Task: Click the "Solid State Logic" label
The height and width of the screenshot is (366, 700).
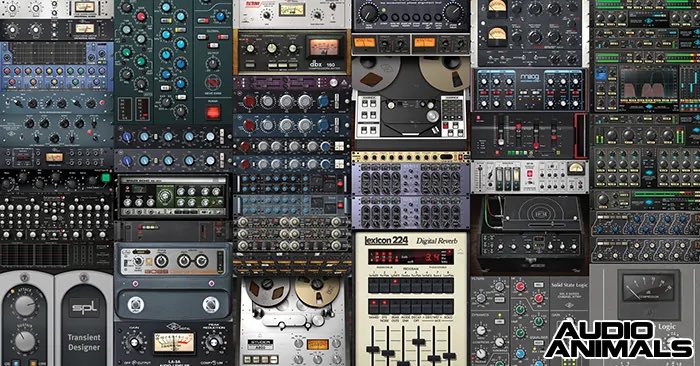Action: pyautogui.click(x=570, y=285)
